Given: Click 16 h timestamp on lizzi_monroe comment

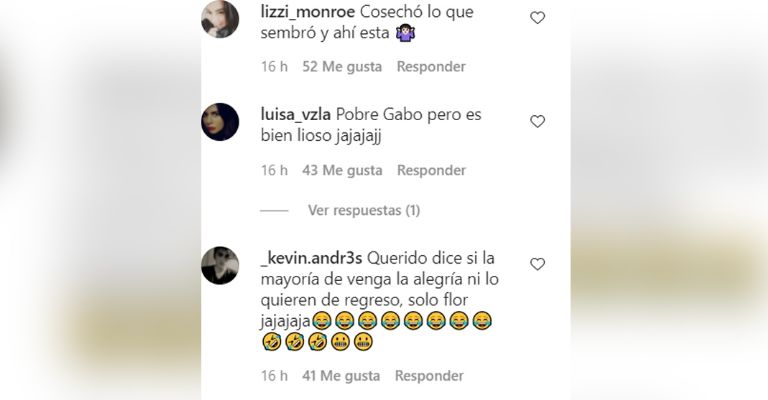Looking at the screenshot, I should pyautogui.click(x=274, y=67).
